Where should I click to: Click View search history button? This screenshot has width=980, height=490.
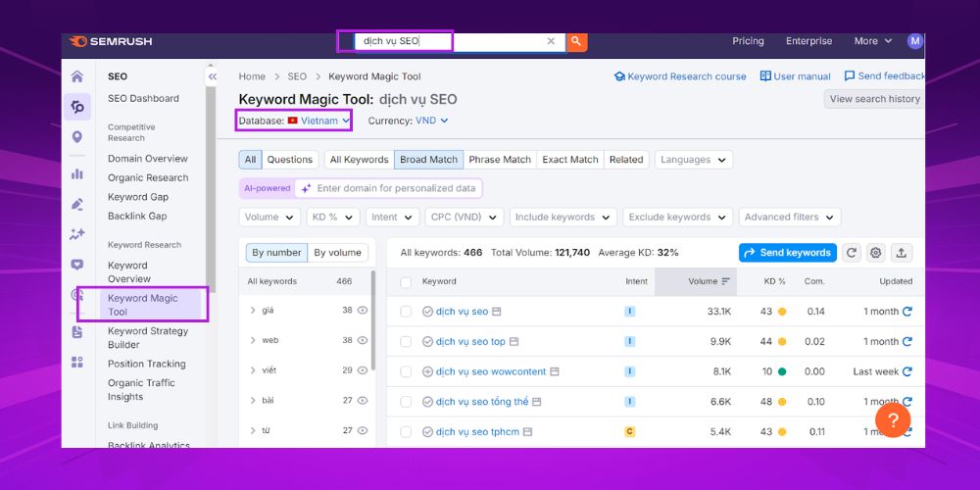(x=874, y=99)
